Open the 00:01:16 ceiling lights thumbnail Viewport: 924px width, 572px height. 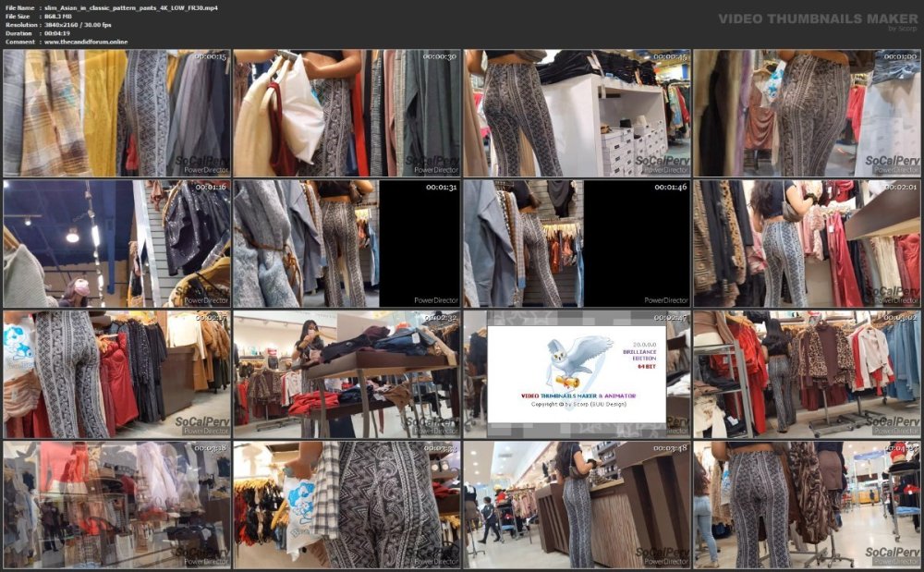tap(116, 244)
